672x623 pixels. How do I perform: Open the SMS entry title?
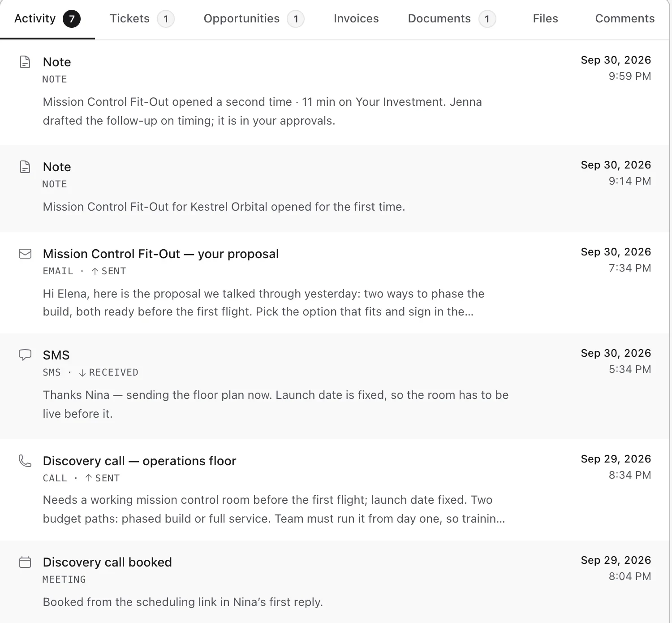tap(56, 355)
